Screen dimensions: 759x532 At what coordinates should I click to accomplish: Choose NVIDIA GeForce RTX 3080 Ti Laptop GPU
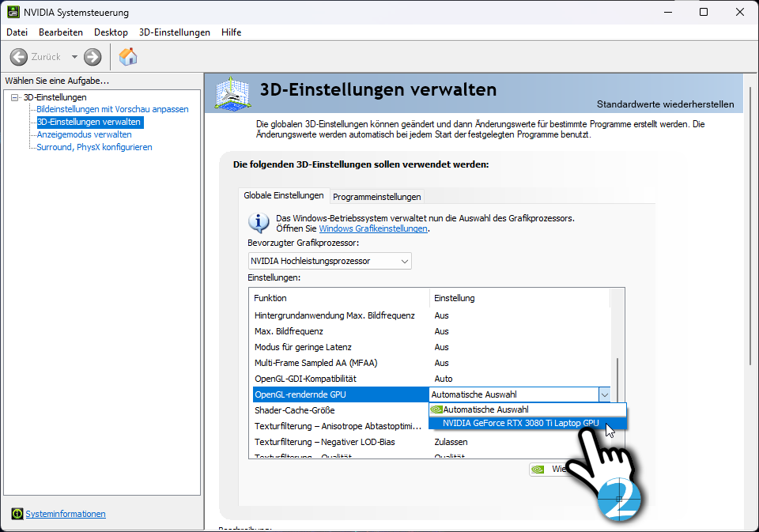tap(527, 423)
